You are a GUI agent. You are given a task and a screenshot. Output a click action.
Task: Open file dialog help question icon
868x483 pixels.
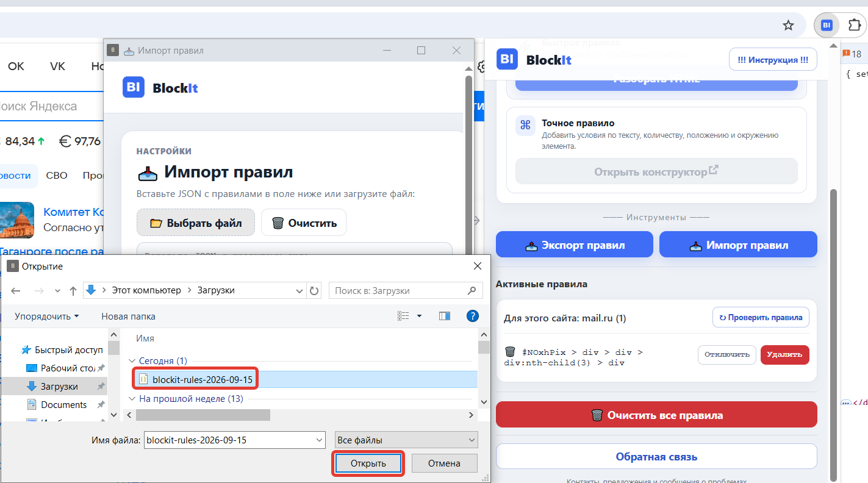pos(472,316)
